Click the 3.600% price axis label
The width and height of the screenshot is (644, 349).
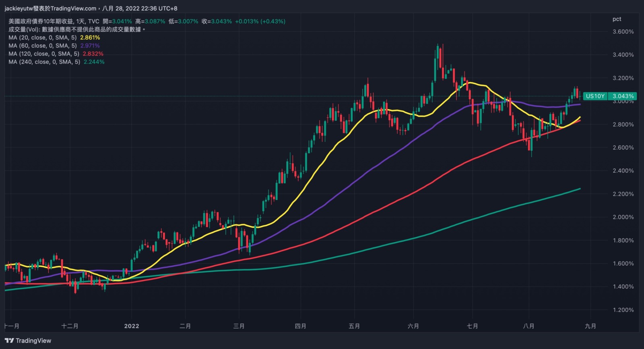(x=623, y=31)
